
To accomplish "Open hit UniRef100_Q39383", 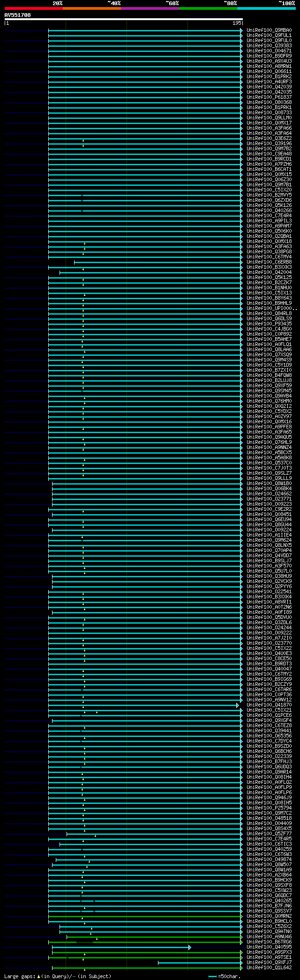I will [269, 45].
